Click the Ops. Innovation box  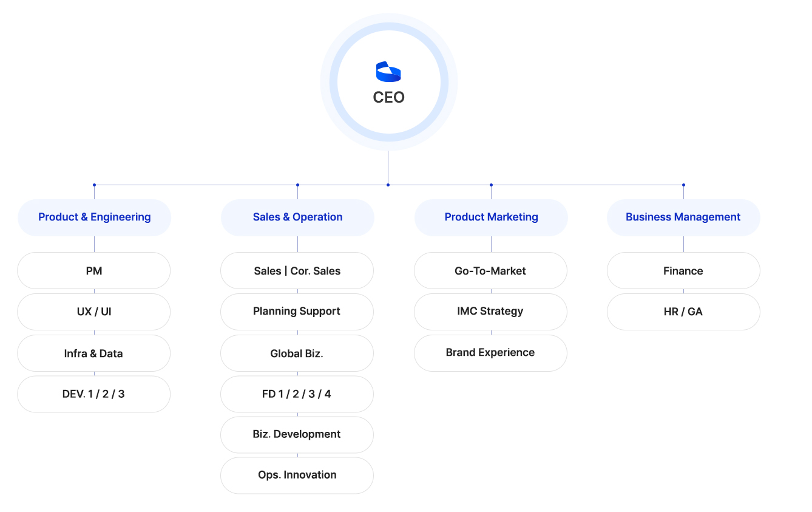(297, 475)
